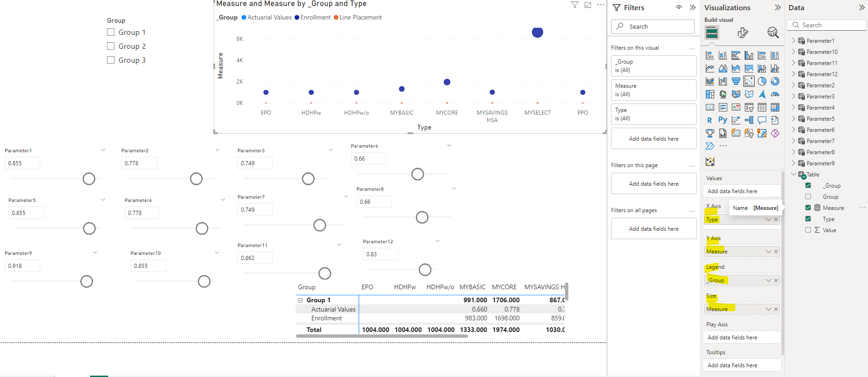Select the Funnel chart visual

pos(736,82)
